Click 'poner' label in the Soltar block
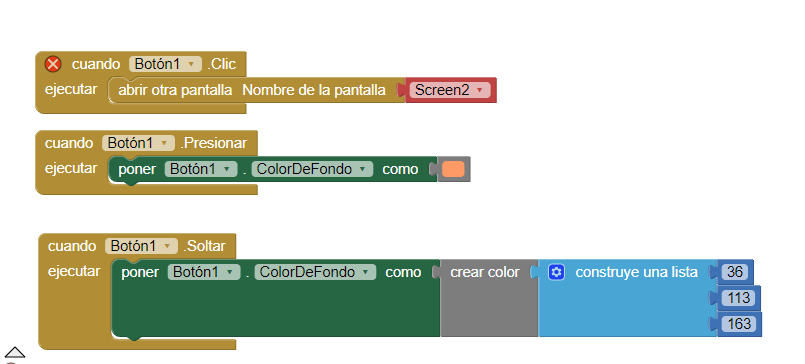Screen dimensions: 805x364 tap(140, 272)
